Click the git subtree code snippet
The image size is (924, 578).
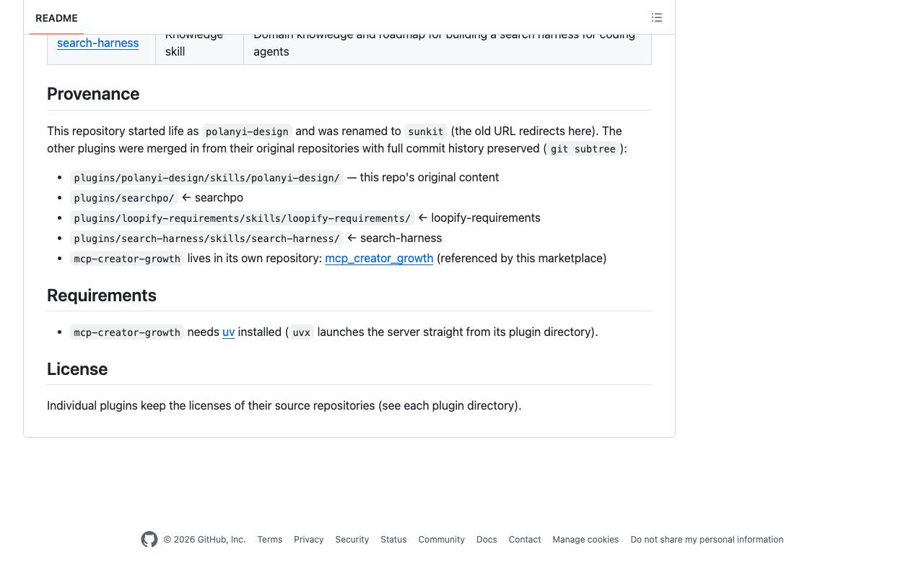click(583, 149)
